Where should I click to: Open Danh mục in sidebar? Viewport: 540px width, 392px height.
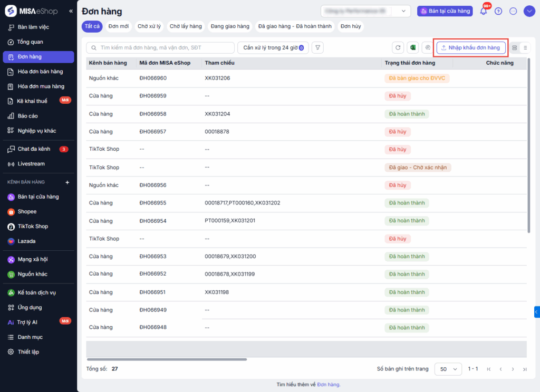point(30,337)
